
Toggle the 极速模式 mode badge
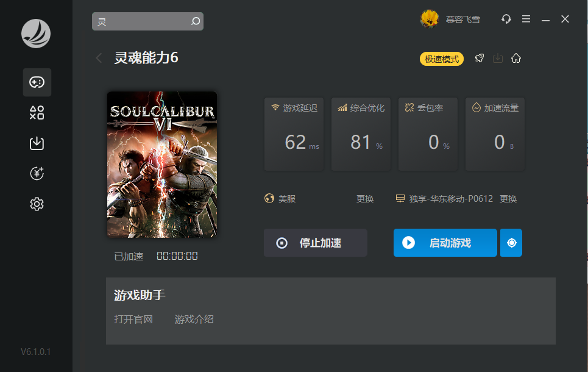pyautogui.click(x=442, y=59)
